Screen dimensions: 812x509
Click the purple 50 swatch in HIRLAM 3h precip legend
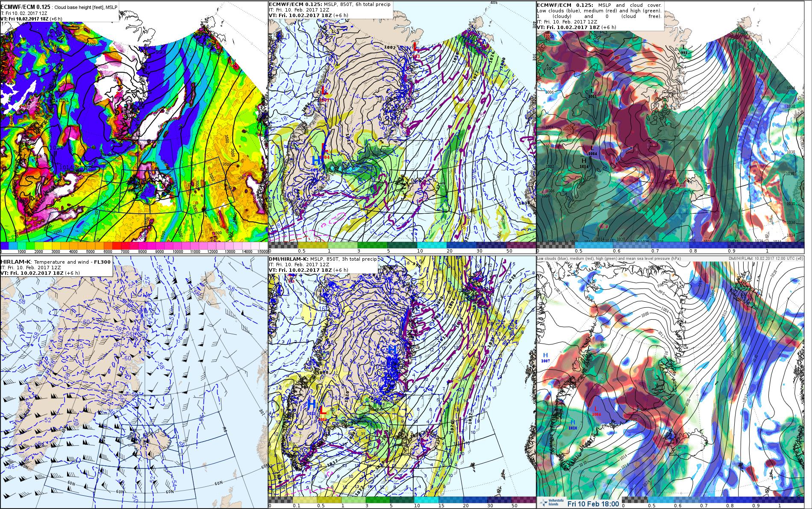tap(524, 500)
